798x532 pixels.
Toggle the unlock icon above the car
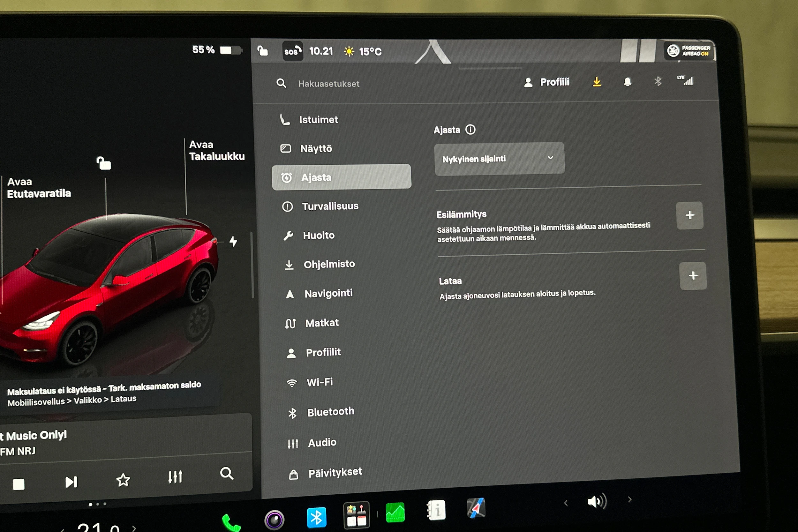pyautogui.click(x=104, y=163)
